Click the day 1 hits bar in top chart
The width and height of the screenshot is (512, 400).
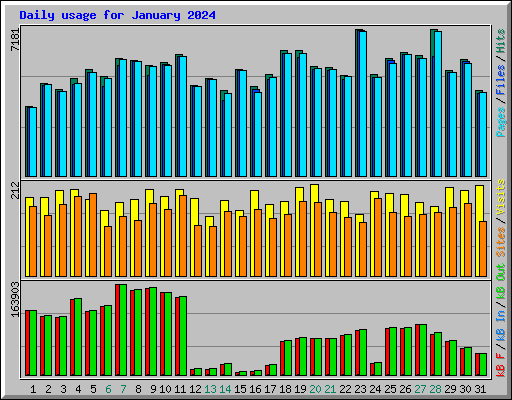pyautogui.click(x=27, y=141)
